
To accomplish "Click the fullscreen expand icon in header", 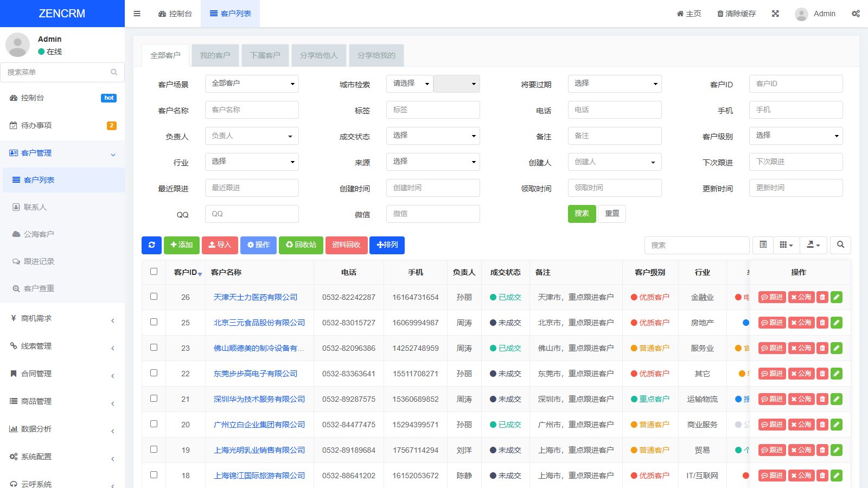I will 775,14.
